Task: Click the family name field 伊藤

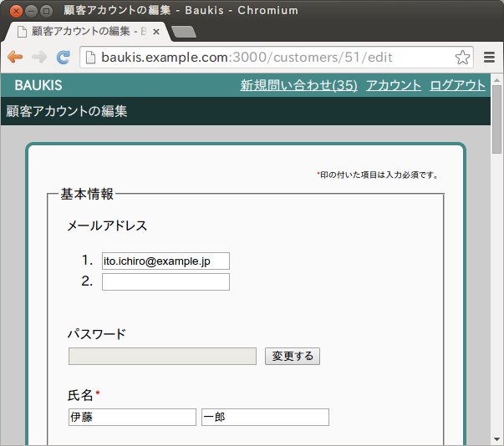Action: coord(132,417)
